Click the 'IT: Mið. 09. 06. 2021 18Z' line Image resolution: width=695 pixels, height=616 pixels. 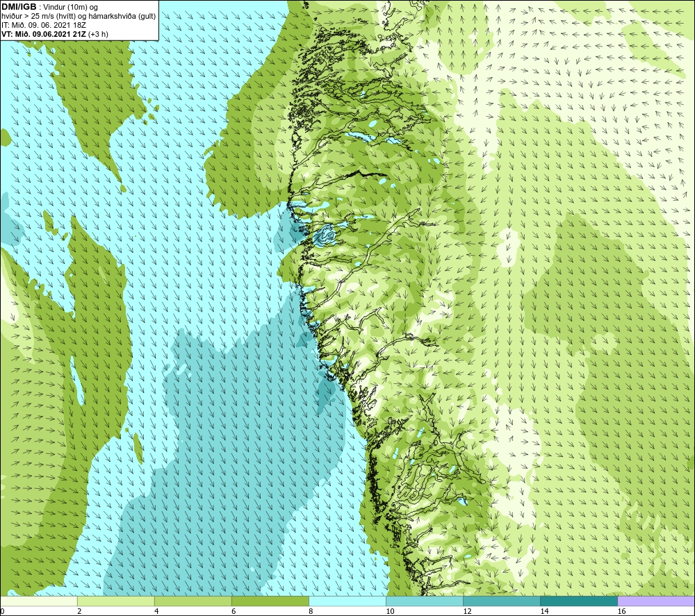[43, 25]
